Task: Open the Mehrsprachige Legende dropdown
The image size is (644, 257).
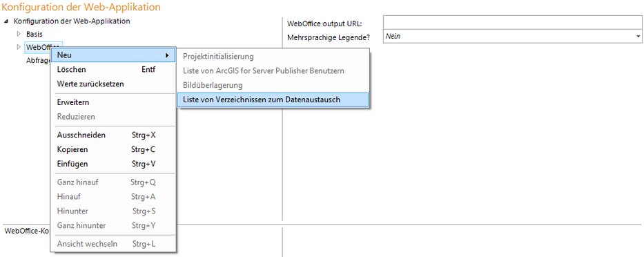Action: [x=513, y=37]
